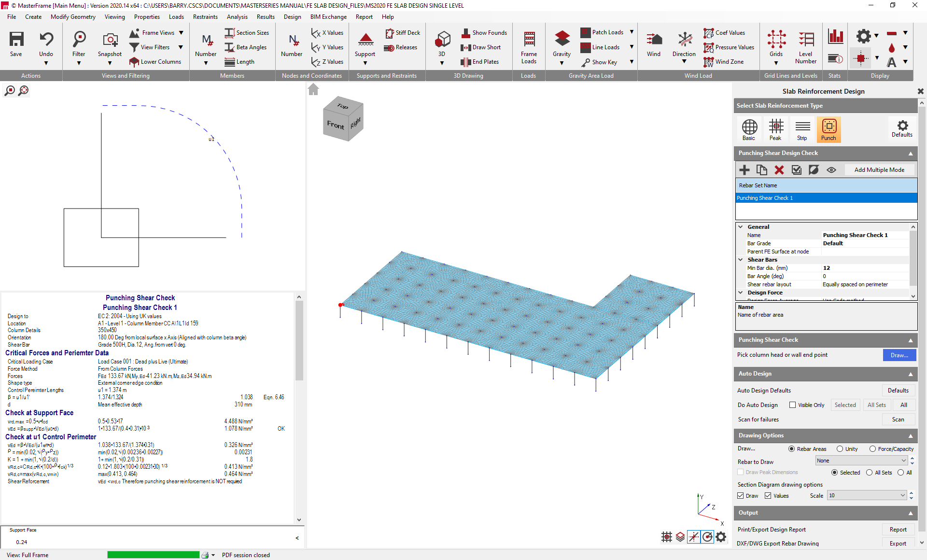The image size is (927, 560).
Task: Select the Unity radio button
Action: pyautogui.click(x=840, y=449)
